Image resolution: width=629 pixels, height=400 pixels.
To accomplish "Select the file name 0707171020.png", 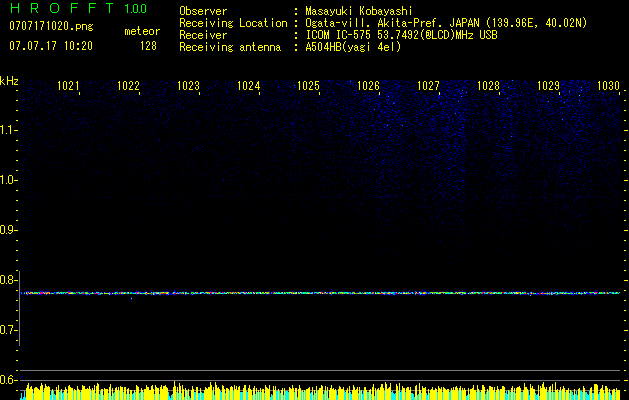I will (51, 26).
